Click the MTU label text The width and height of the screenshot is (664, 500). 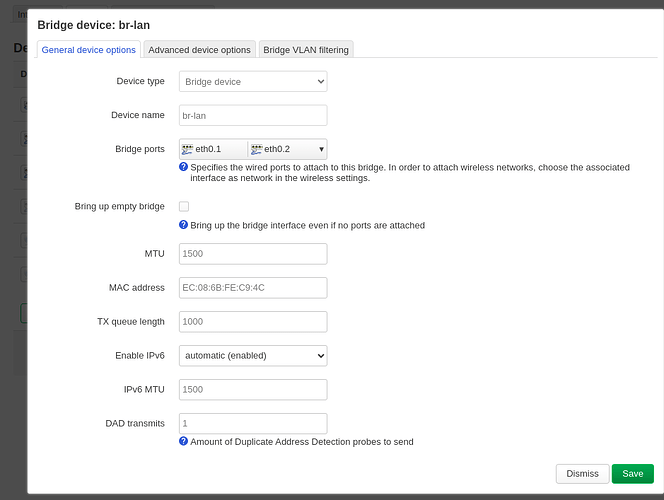click(154, 254)
